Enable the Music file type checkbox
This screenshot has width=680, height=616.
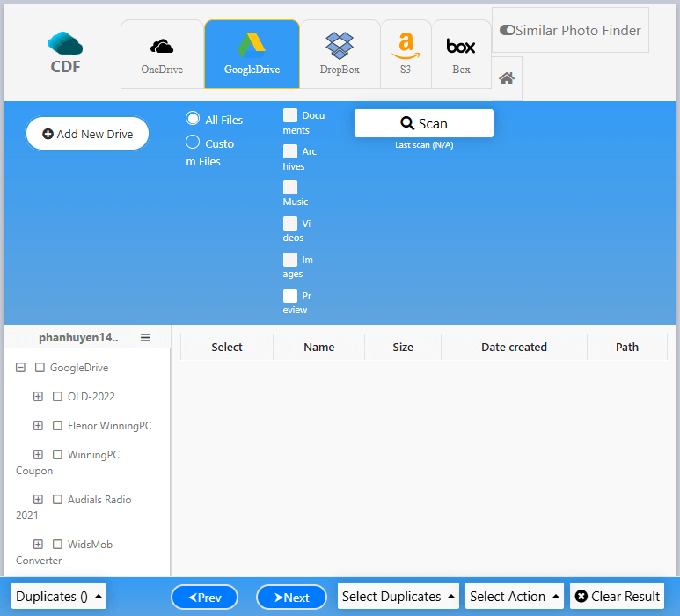coord(290,187)
